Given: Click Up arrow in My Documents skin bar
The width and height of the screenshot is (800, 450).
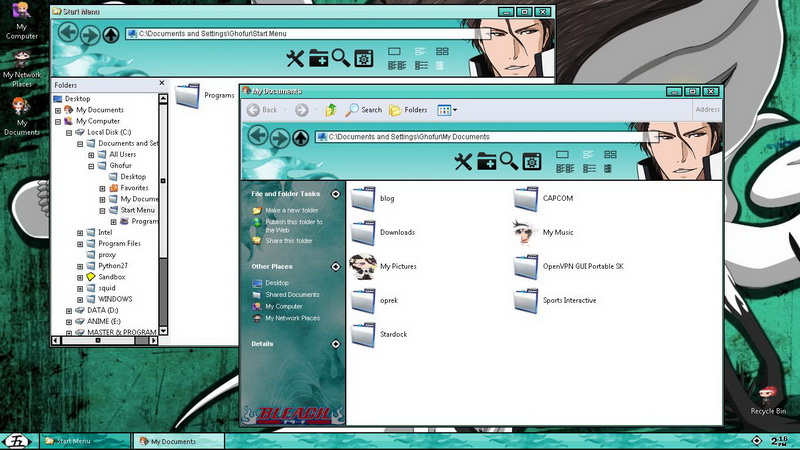Looking at the screenshot, I should (301, 138).
